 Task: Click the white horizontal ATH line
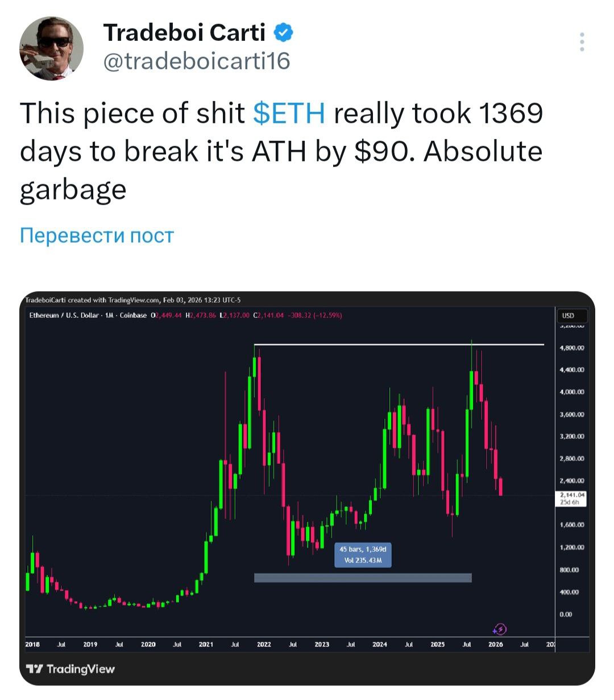coord(398,344)
